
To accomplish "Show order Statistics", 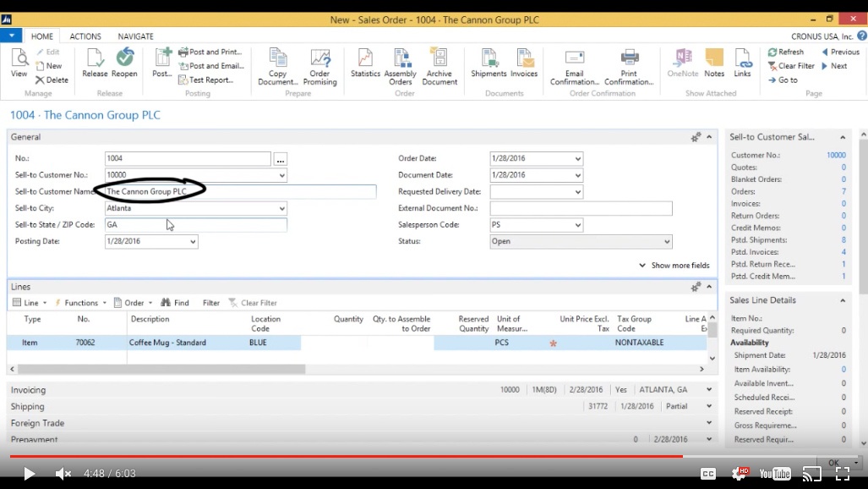I will tap(365, 63).
